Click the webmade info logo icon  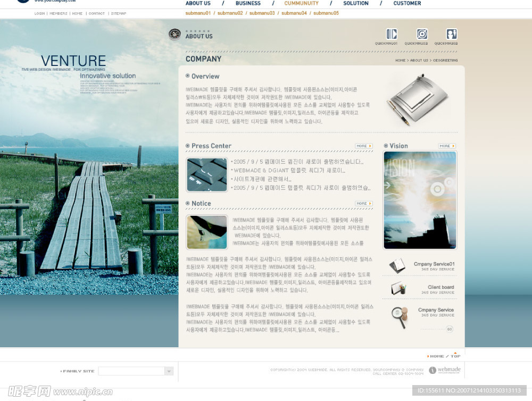432,370
